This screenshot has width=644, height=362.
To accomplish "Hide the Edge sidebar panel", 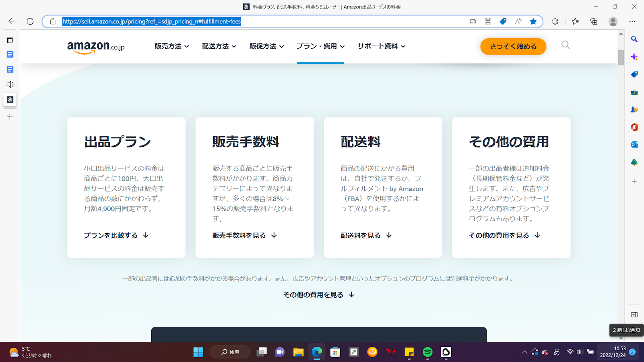I will pyautogui.click(x=634, y=315).
